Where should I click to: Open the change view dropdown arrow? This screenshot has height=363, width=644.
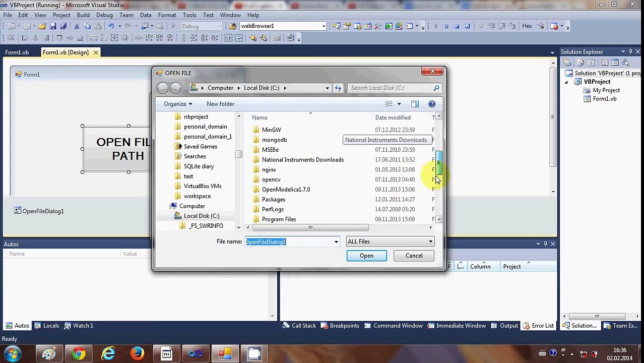(x=399, y=104)
